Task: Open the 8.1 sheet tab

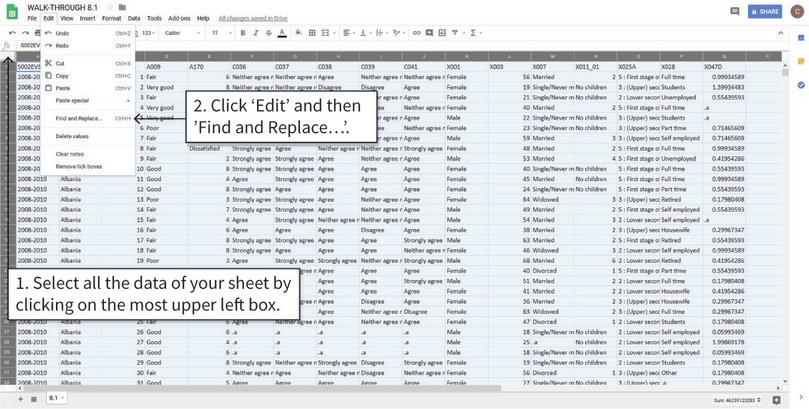Action: tap(55, 398)
